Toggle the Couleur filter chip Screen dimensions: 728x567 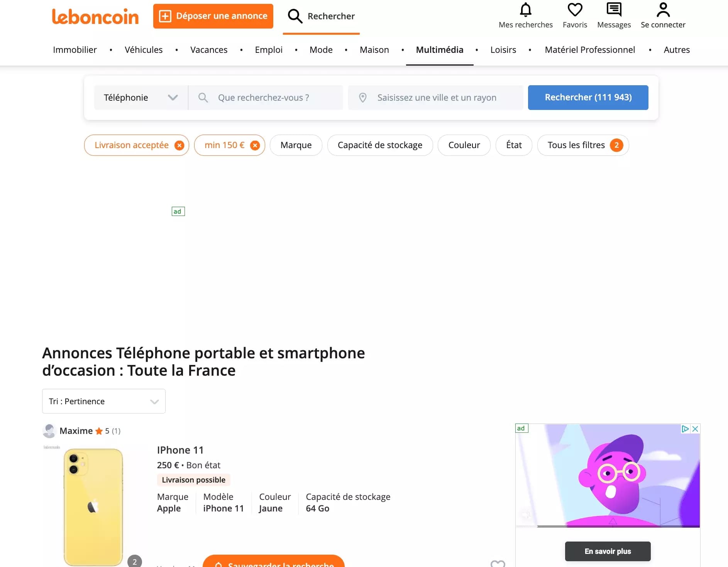(x=464, y=145)
